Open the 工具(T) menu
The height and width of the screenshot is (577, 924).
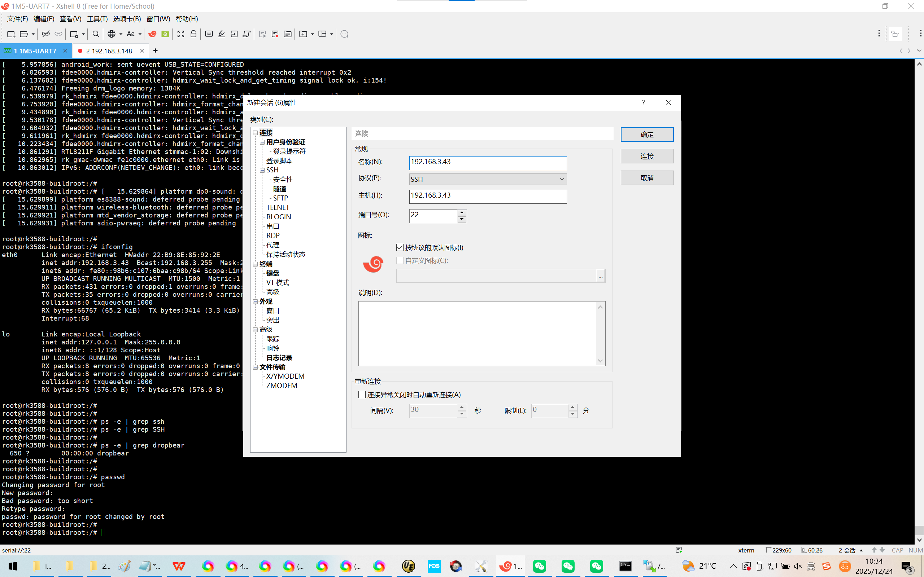tap(97, 19)
